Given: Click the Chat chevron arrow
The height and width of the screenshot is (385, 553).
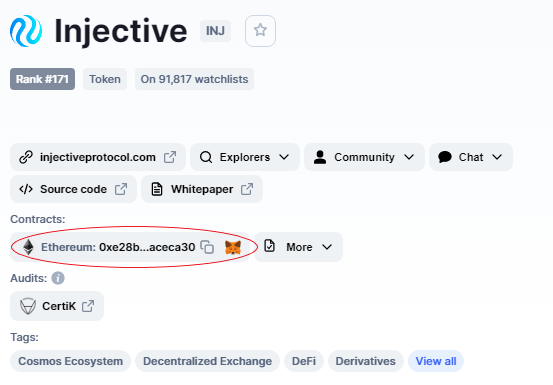Looking at the screenshot, I should (x=497, y=157).
